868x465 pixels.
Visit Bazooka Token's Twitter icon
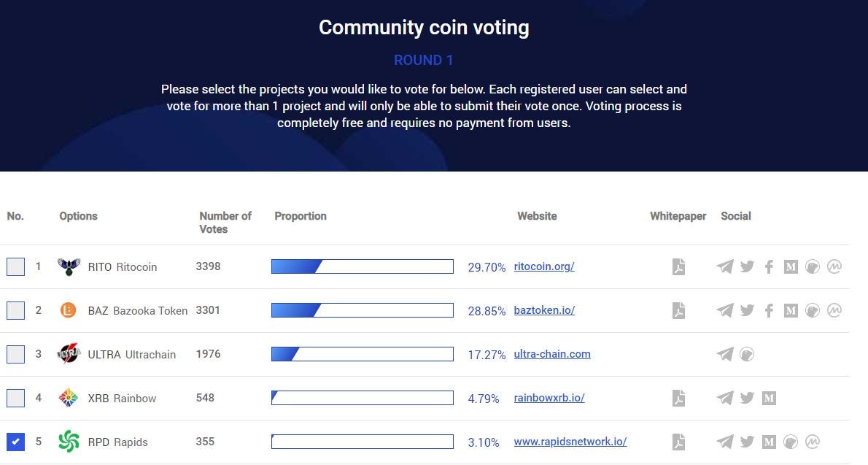[x=747, y=310]
